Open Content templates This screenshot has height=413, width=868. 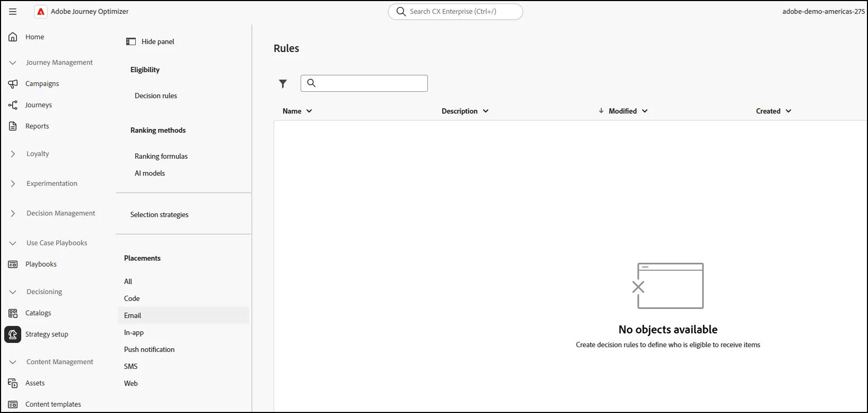coord(53,404)
